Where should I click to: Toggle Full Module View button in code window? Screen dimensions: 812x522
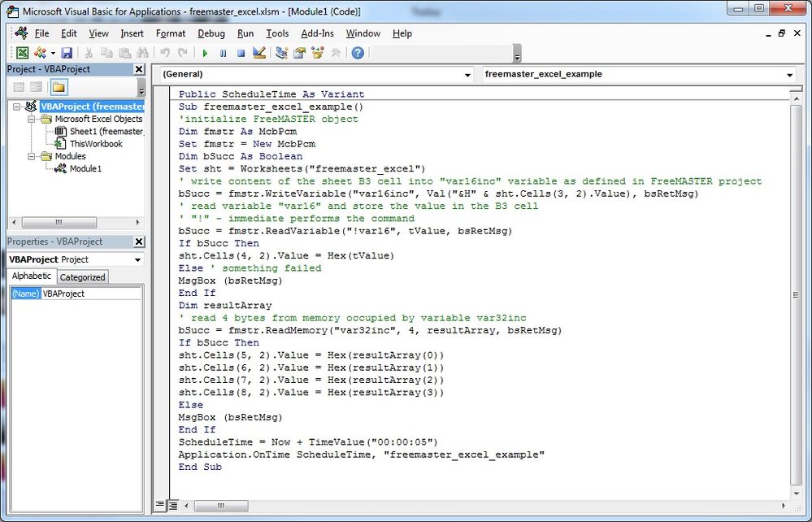click(x=173, y=505)
